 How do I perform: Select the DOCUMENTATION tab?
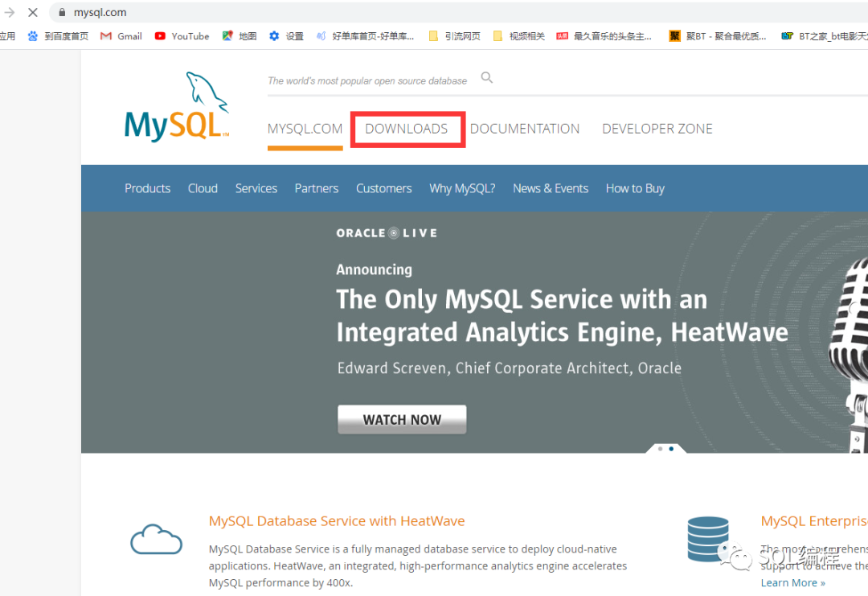point(525,129)
